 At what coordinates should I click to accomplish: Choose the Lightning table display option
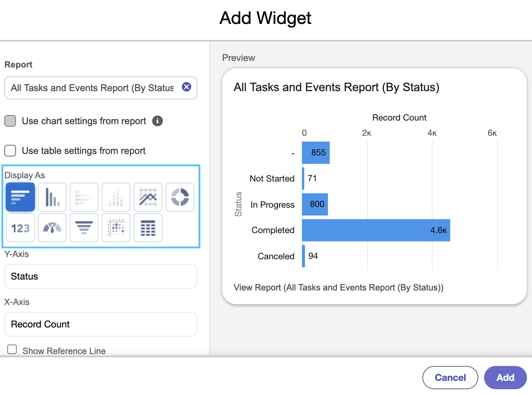(x=148, y=228)
